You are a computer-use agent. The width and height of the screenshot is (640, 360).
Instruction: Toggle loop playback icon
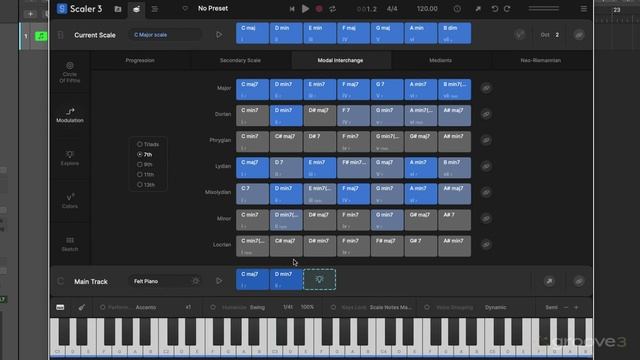click(x=333, y=9)
